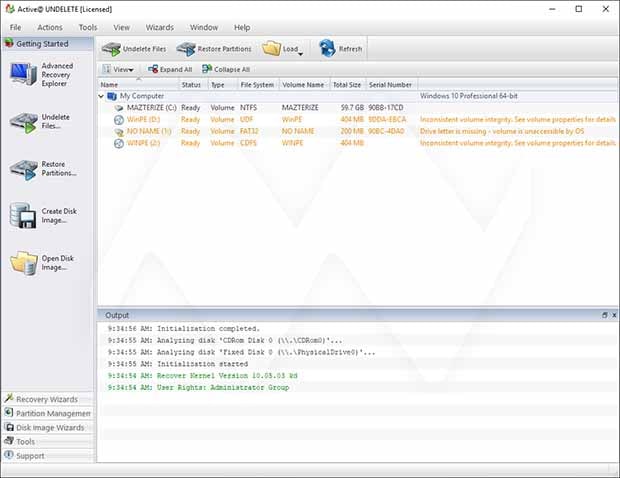Sort by File System column header

259,85
